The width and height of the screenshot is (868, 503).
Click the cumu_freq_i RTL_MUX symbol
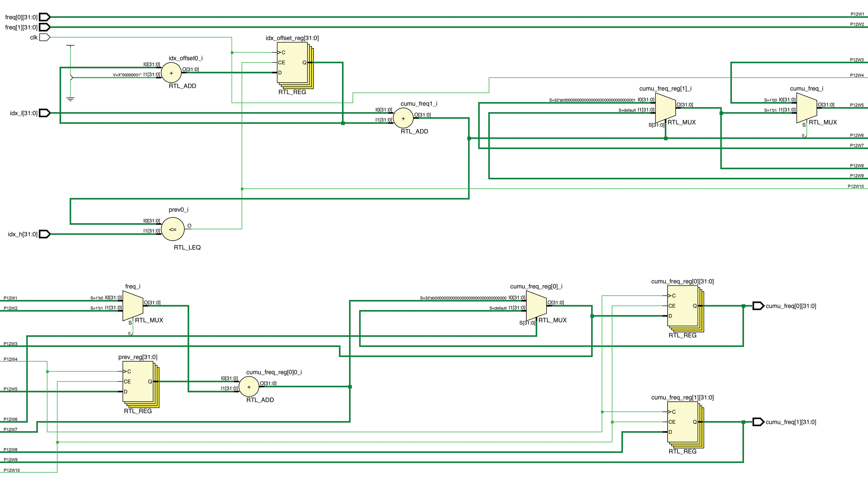[806, 108]
